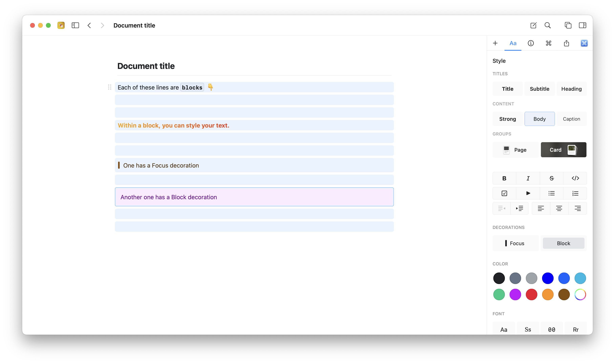The image size is (615, 364).
Task: Toggle bold formatting
Action: [504, 178]
